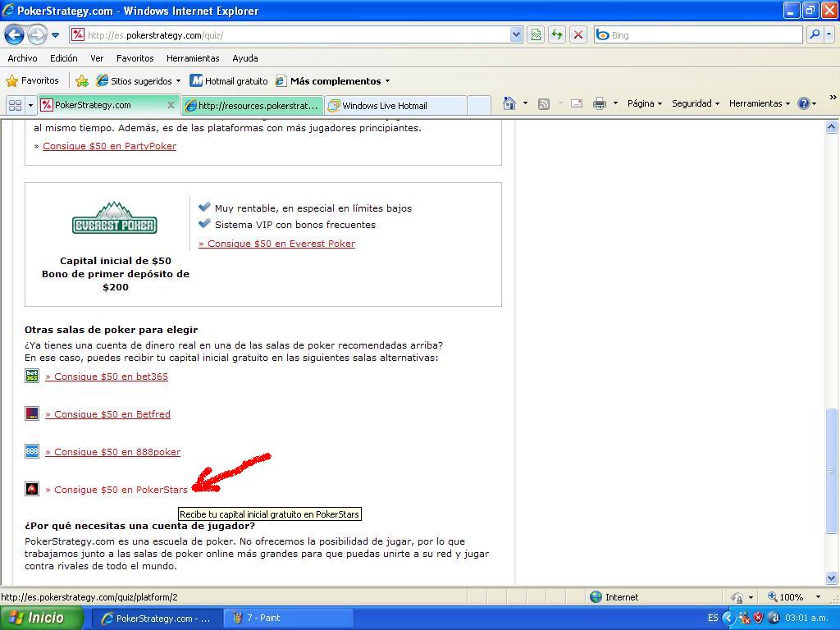The image size is (840, 630).
Task: Follow the Consigue $50 en 888poker link
Action: [x=112, y=452]
